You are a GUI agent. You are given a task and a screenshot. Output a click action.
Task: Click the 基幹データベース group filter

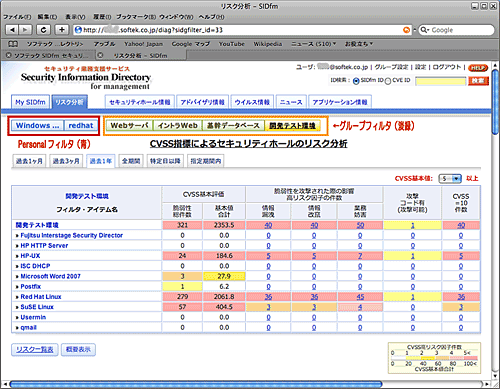[x=233, y=126]
